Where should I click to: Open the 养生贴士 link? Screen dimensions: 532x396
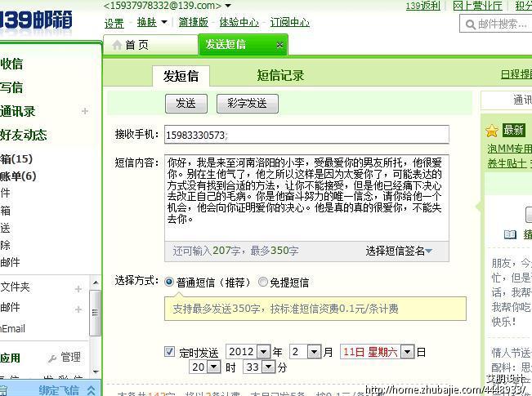(x=507, y=163)
